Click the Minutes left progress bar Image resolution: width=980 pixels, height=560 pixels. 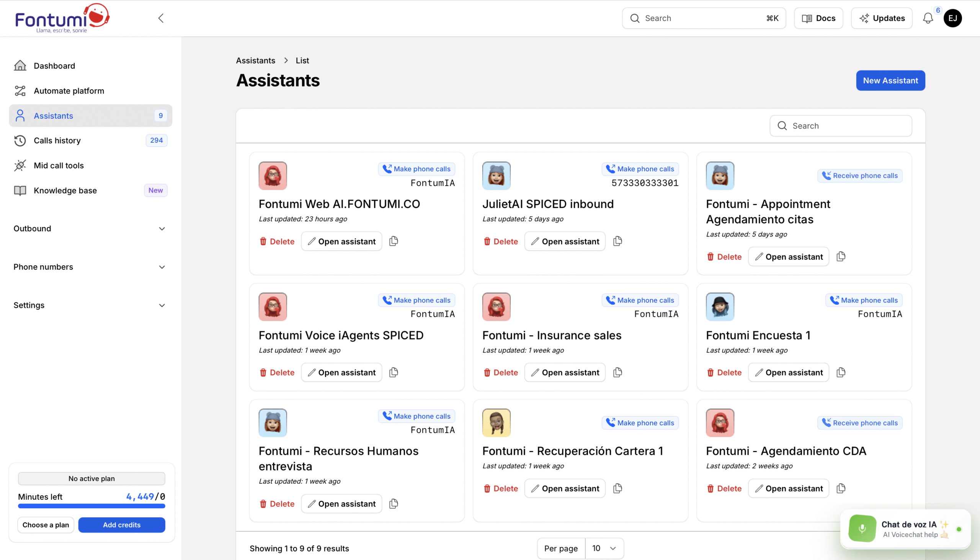(x=91, y=506)
